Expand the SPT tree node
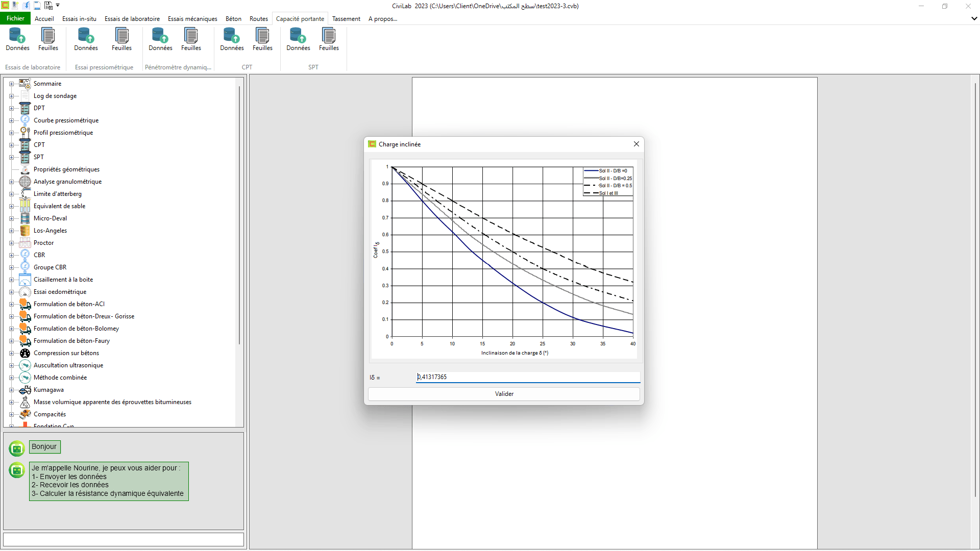 pos(11,157)
